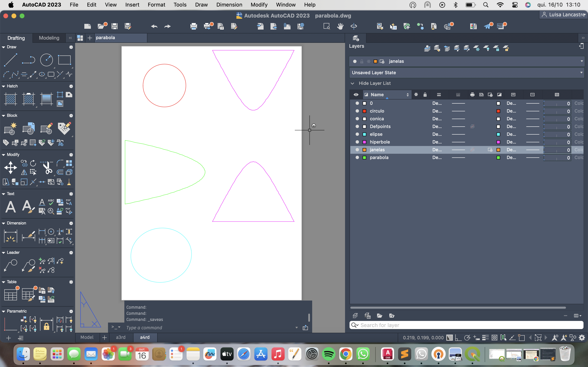Viewport: 588px width, 367px height.
Task: Select the Trim scissors tool
Action: (47, 167)
